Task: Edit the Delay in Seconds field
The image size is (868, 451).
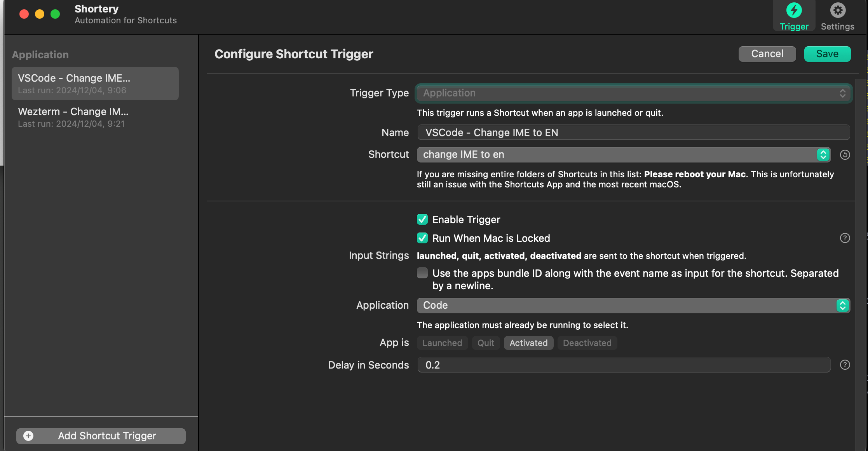Action: [624, 365]
